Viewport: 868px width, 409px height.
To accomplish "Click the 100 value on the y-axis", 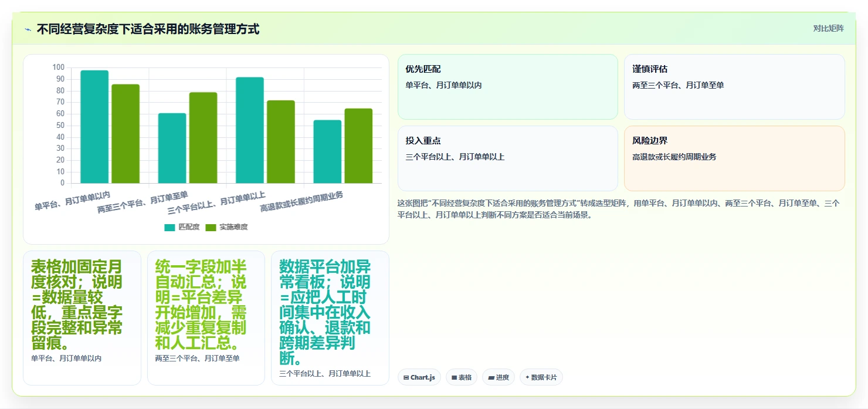I will (58, 67).
